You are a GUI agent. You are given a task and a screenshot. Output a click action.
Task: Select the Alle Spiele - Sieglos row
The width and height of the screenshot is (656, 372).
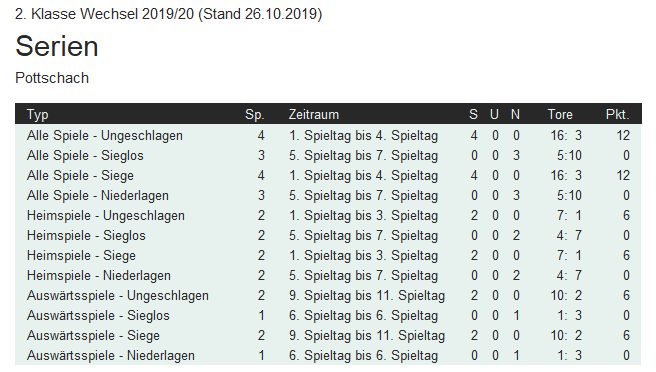pos(328,155)
